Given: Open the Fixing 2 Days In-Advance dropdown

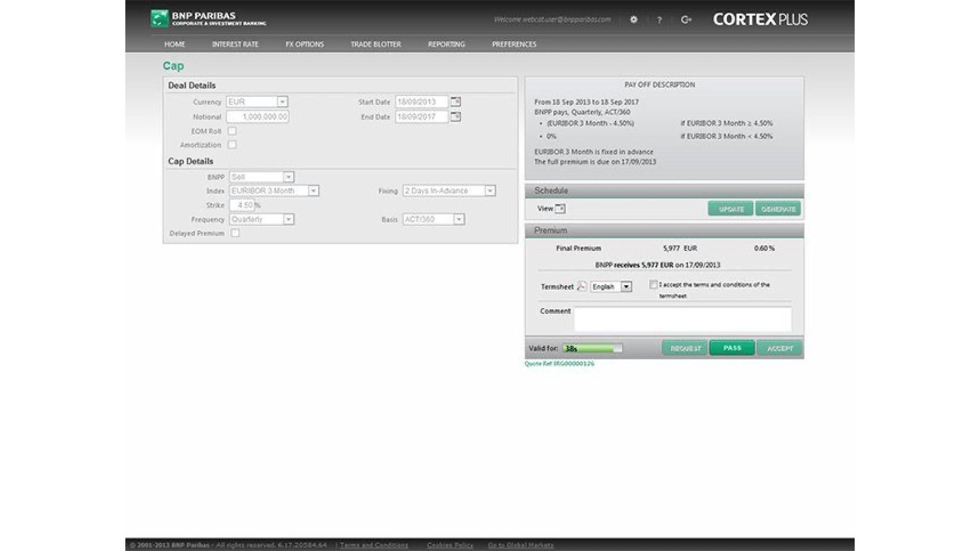Looking at the screenshot, I should click(x=489, y=191).
